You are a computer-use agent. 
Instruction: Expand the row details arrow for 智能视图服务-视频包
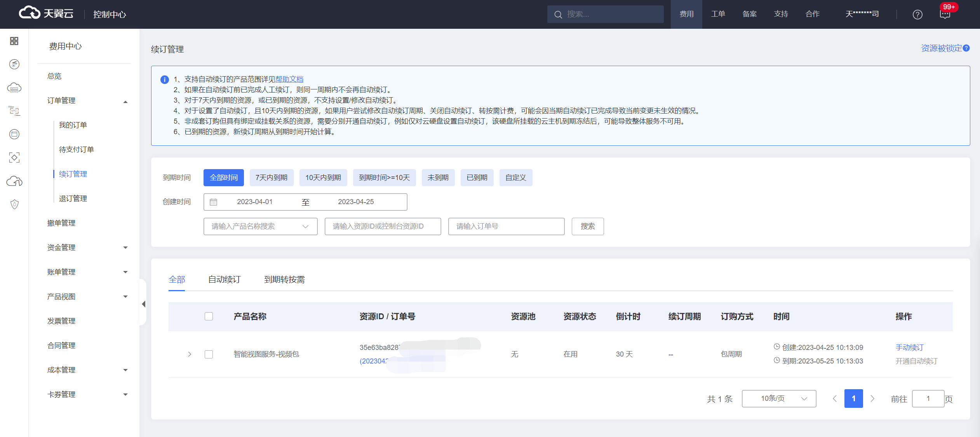point(190,354)
